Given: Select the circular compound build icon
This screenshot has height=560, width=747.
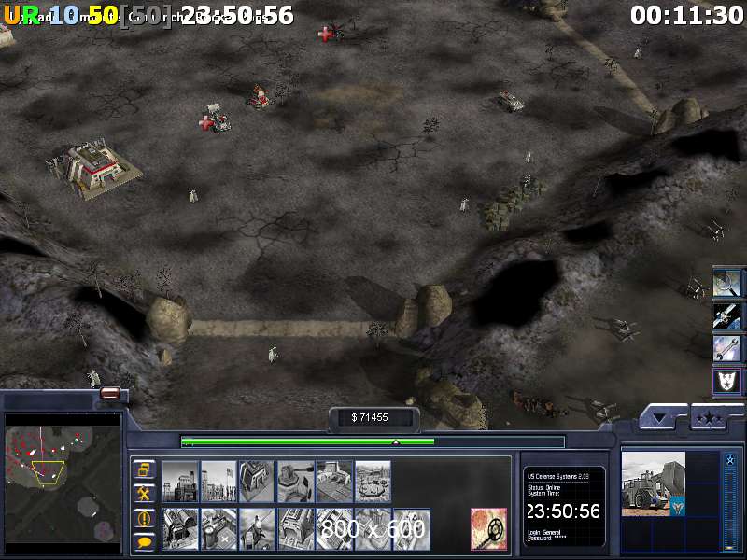Looking at the screenshot, I should (373, 481).
